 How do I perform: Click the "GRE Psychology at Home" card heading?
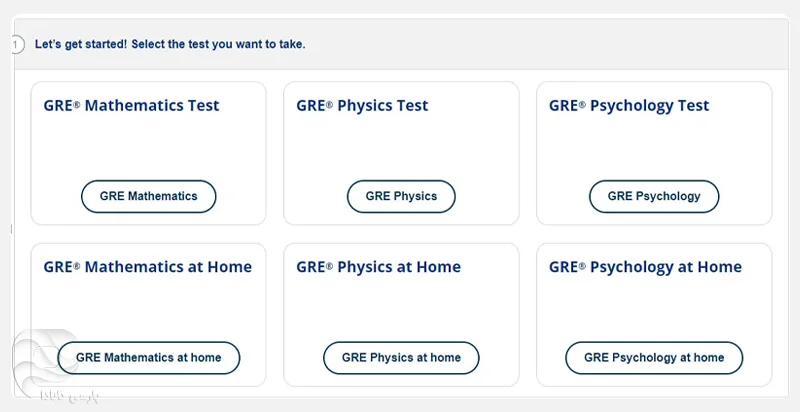[x=645, y=267]
